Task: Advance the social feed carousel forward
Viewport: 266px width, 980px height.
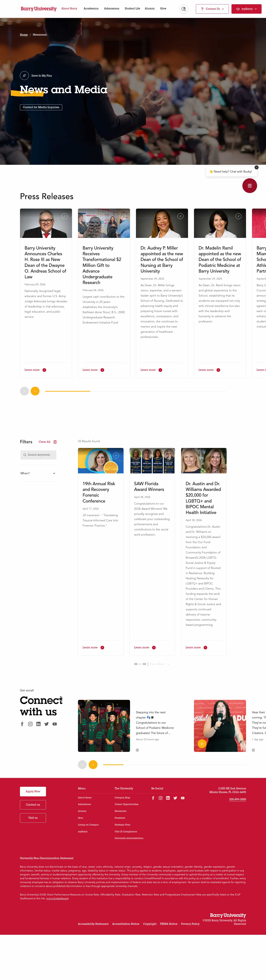Action: pos(93,765)
